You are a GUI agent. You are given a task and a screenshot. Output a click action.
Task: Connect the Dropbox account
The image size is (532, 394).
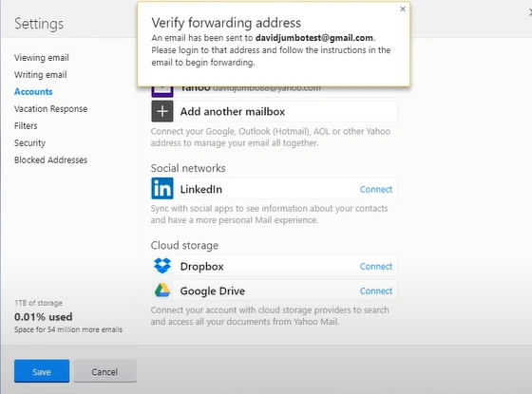pos(376,267)
